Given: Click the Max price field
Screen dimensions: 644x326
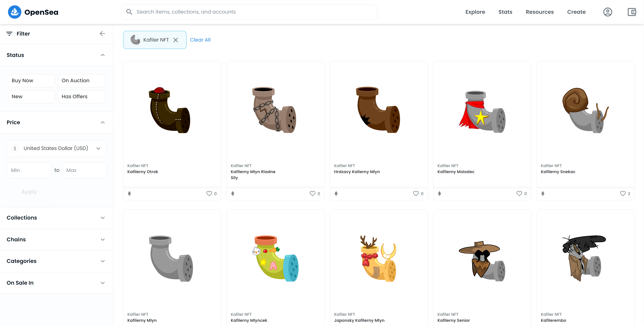Looking at the screenshot, I should coord(84,170).
